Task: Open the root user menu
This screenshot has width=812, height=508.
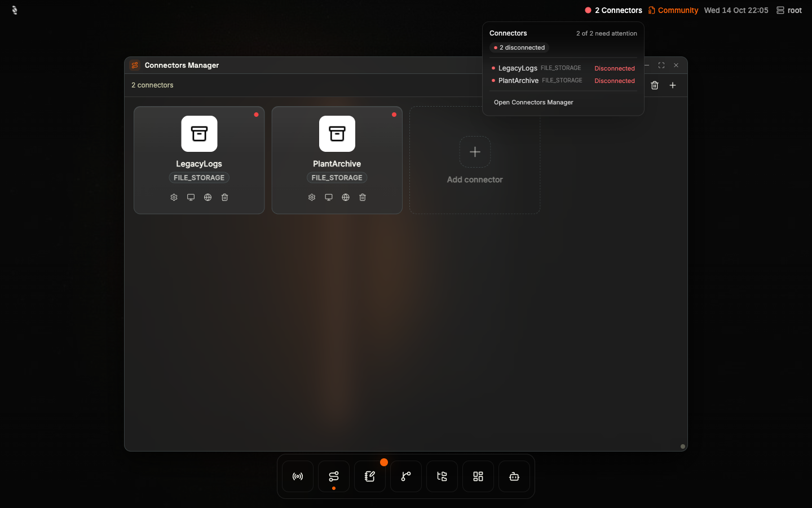Action: (789, 10)
